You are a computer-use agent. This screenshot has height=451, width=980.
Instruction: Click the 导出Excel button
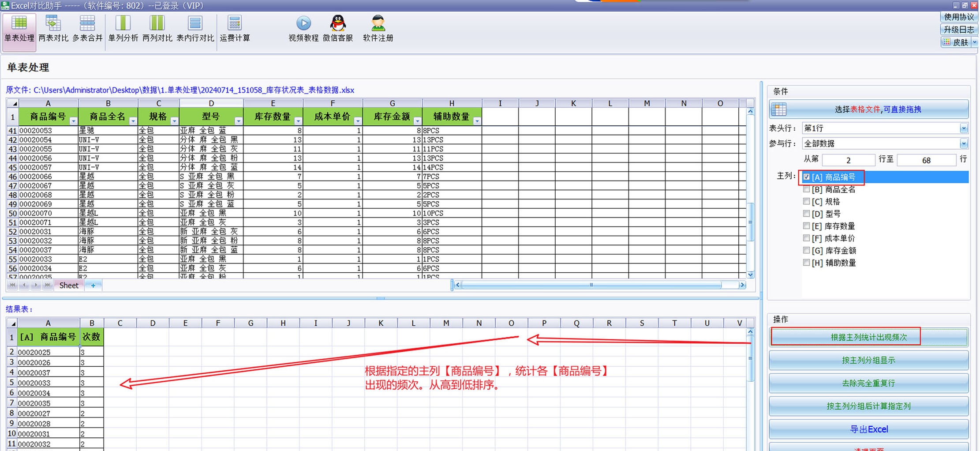pos(868,429)
